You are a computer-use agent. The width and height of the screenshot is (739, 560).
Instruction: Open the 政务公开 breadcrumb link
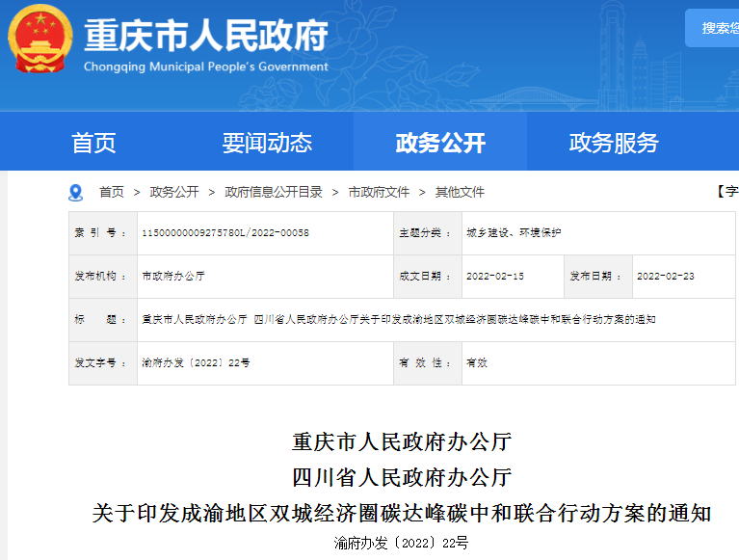coord(174,193)
